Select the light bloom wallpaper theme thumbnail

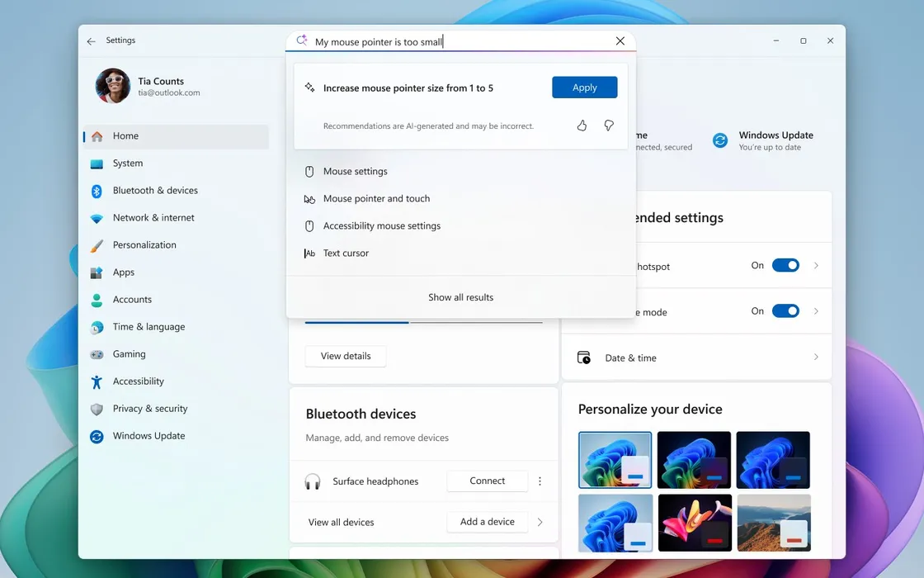pyautogui.click(x=615, y=460)
